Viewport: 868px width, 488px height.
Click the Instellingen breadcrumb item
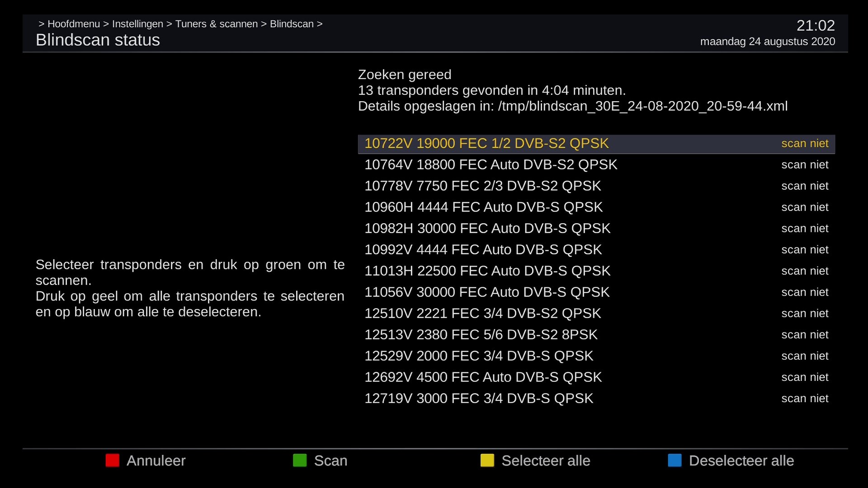click(x=137, y=24)
